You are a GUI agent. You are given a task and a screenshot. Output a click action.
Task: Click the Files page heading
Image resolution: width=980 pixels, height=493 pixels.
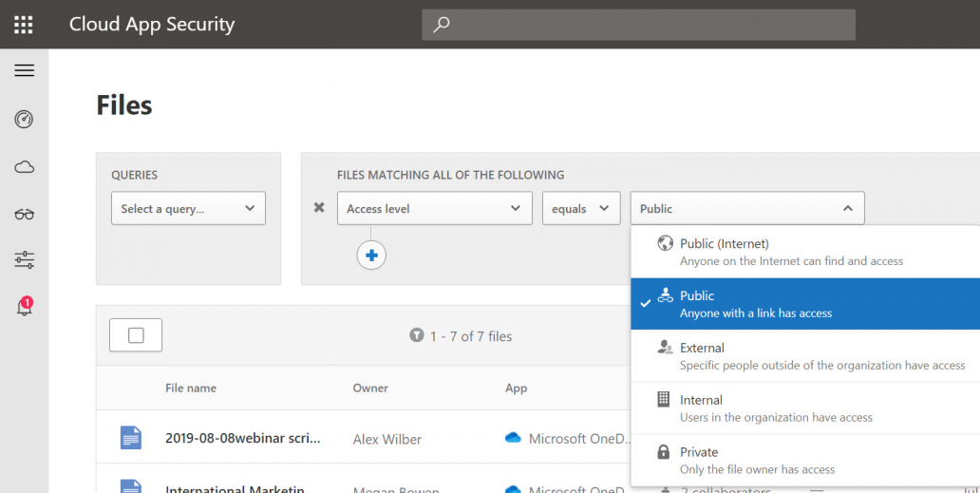[x=123, y=105]
